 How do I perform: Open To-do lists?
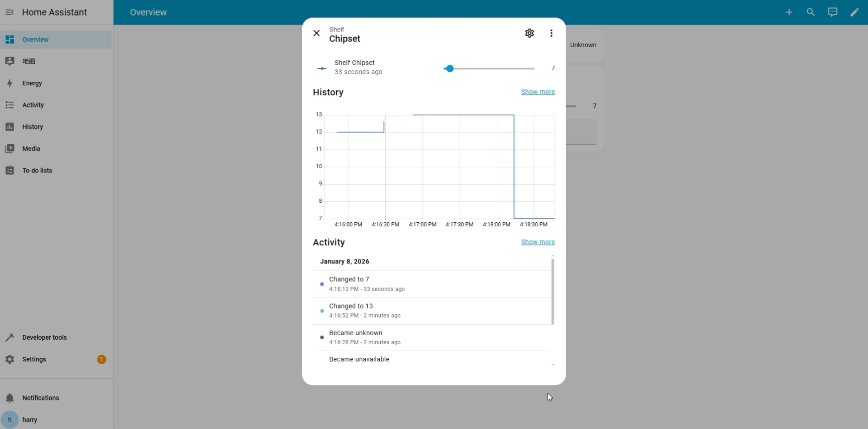[x=37, y=171]
